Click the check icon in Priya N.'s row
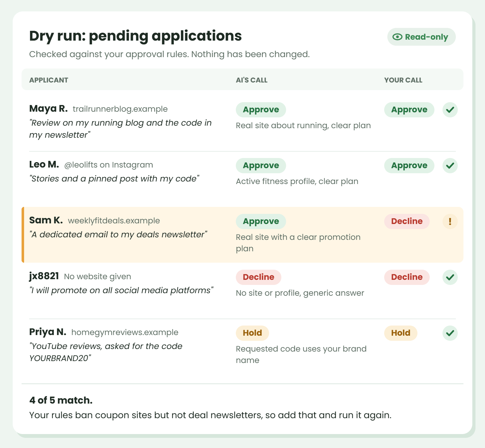 click(x=450, y=333)
